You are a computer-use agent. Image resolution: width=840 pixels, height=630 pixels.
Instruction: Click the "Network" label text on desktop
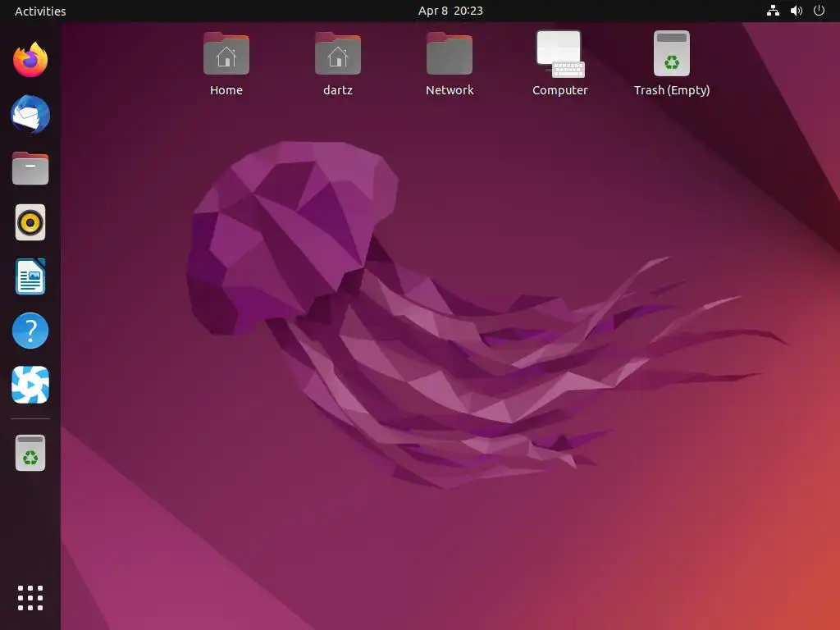(x=450, y=90)
